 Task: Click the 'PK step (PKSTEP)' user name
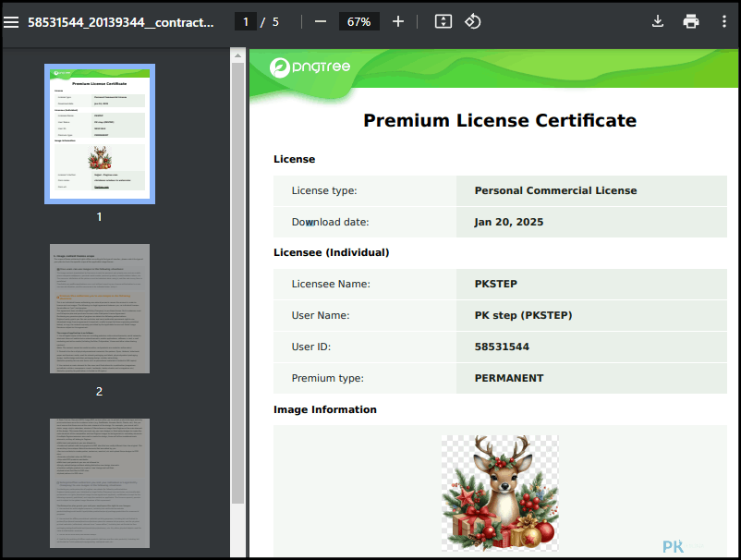point(523,315)
